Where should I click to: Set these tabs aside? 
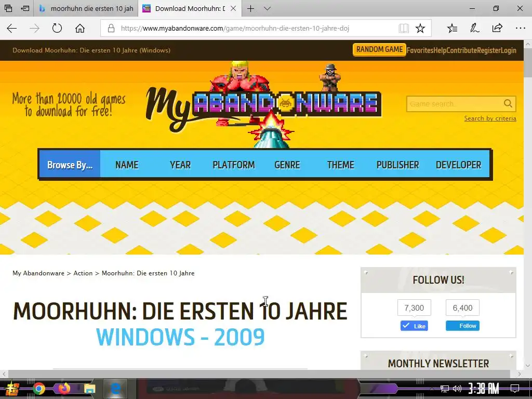pyautogui.click(x=25, y=8)
